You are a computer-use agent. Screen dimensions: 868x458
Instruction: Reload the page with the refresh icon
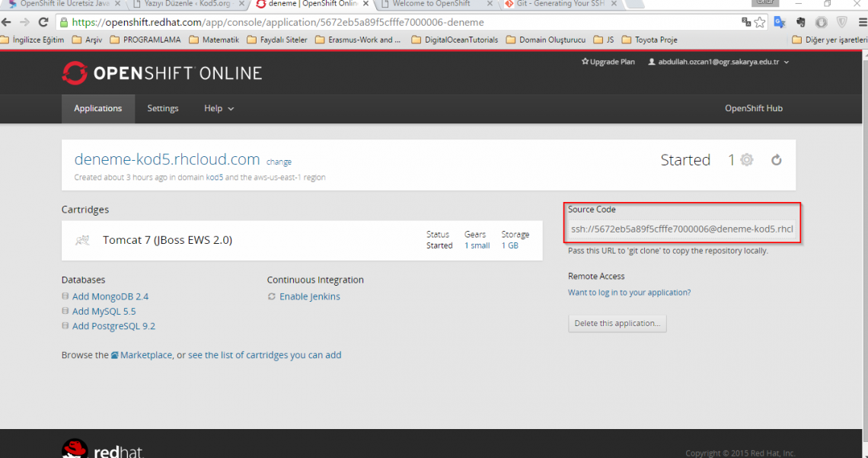(43, 22)
